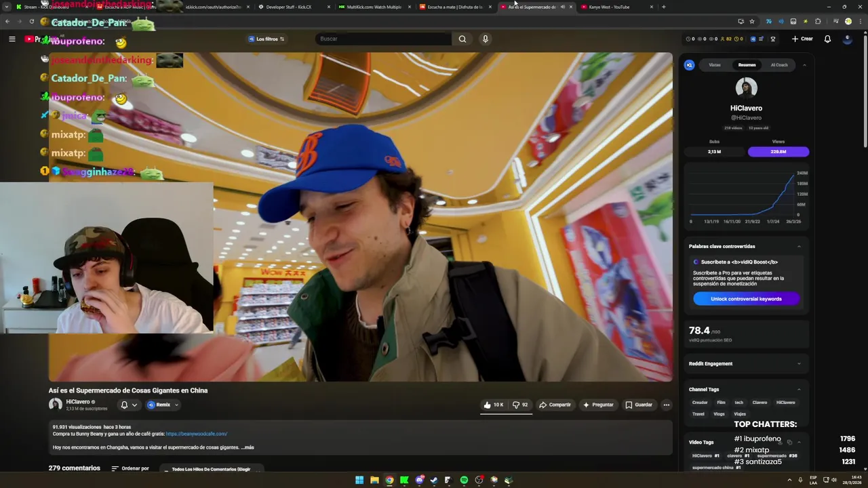Expand description with ...más
Viewport: 868px width, 488px height.
(247, 447)
